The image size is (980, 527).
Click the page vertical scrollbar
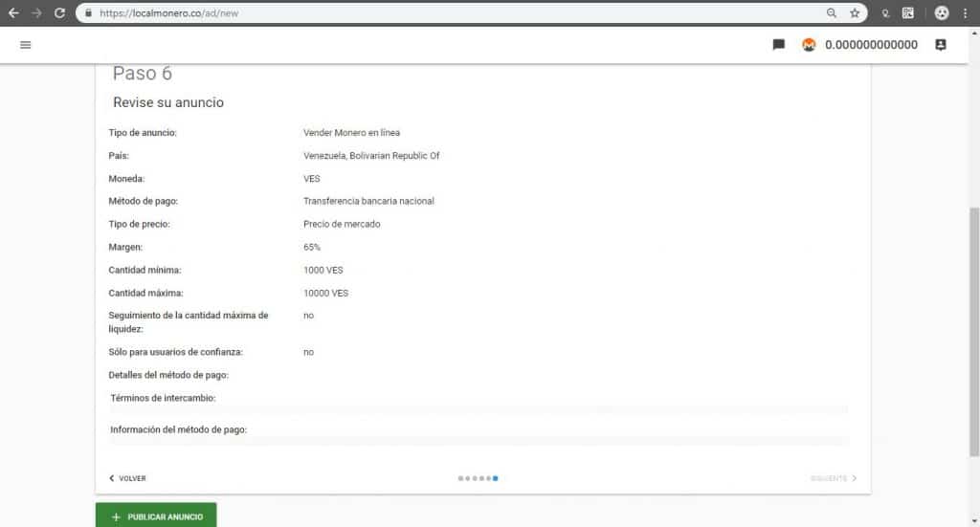[x=973, y=331]
